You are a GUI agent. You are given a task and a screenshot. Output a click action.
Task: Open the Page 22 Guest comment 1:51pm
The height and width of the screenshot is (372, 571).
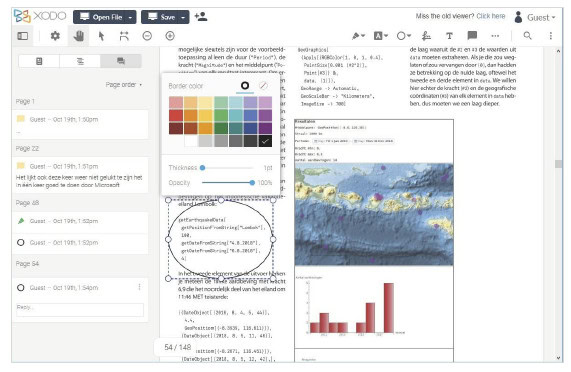(x=80, y=175)
